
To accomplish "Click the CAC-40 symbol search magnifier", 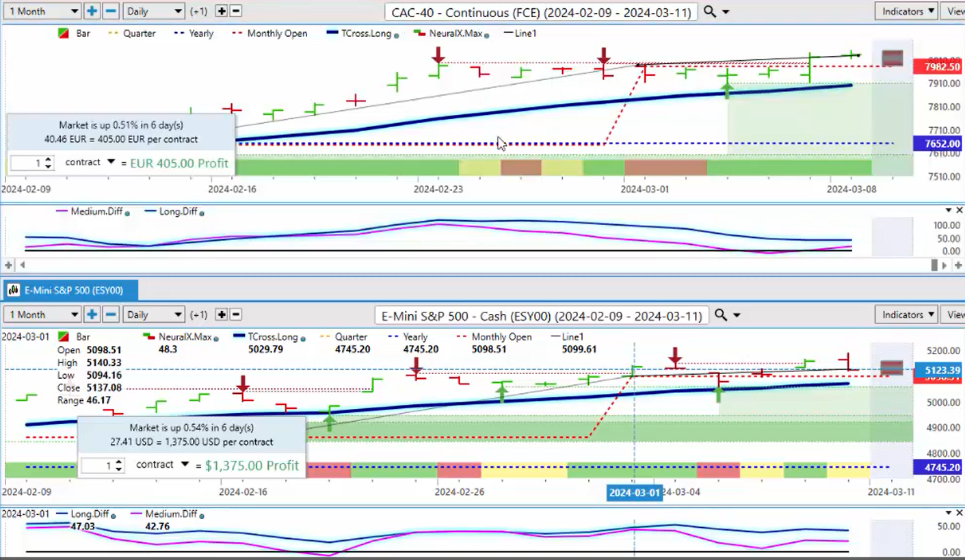I will (x=710, y=12).
